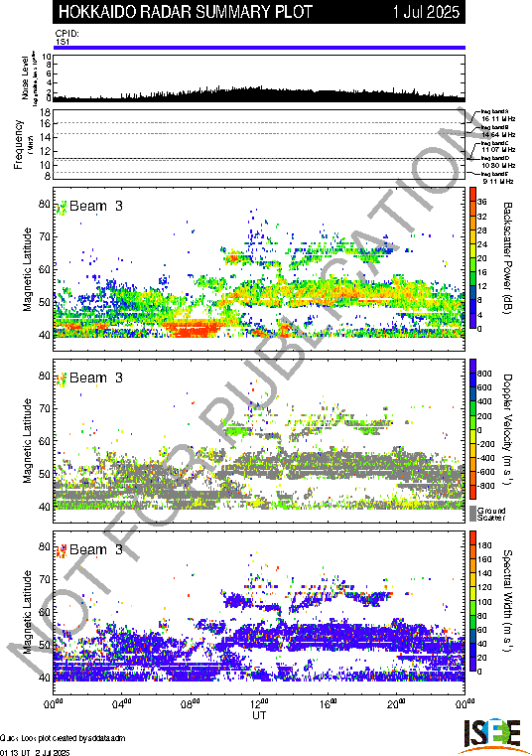
Task: Click the Noise Level axis label
Action: (x=25, y=78)
